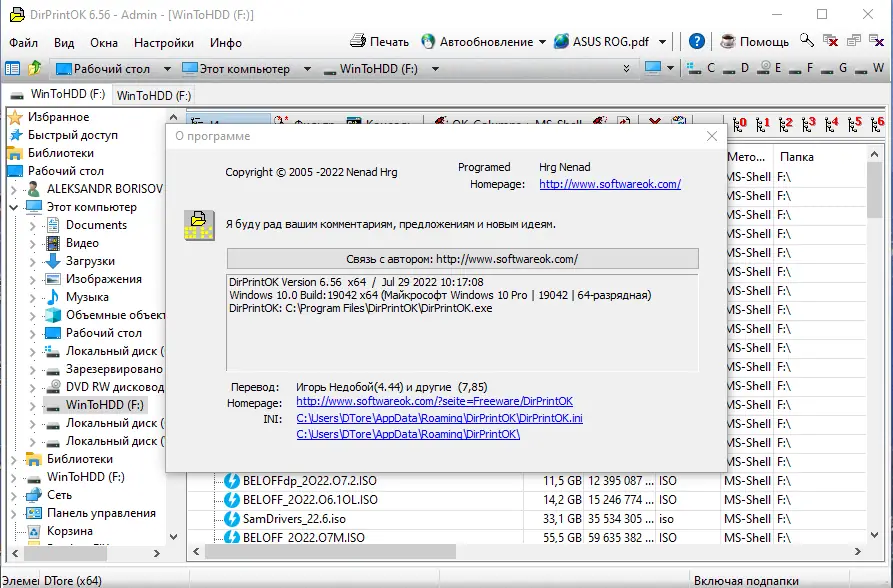Open the ASUS ROG.pdf dropdown arrow

coord(662,42)
